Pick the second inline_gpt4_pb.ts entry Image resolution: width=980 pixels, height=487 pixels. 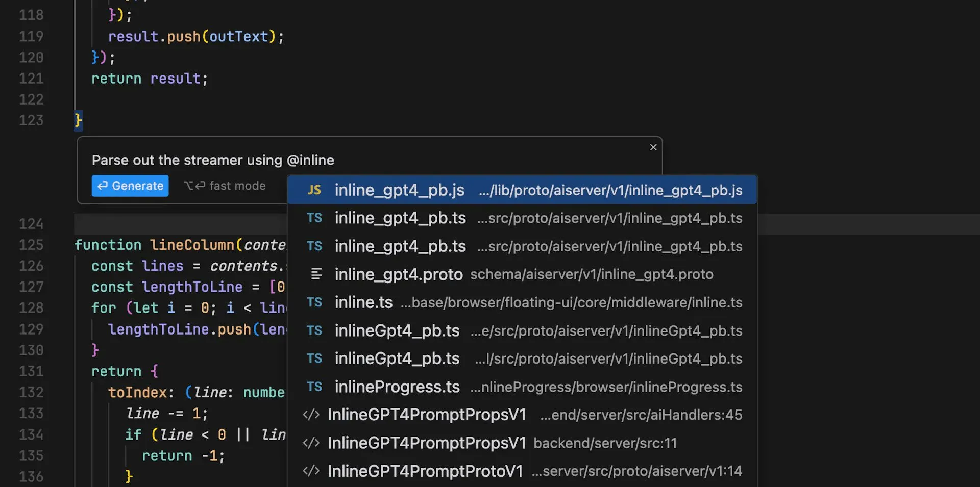coord(522,246)
